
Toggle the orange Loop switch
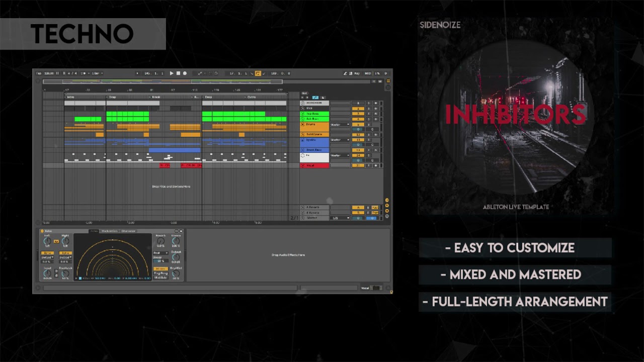(x=258, y=73)
